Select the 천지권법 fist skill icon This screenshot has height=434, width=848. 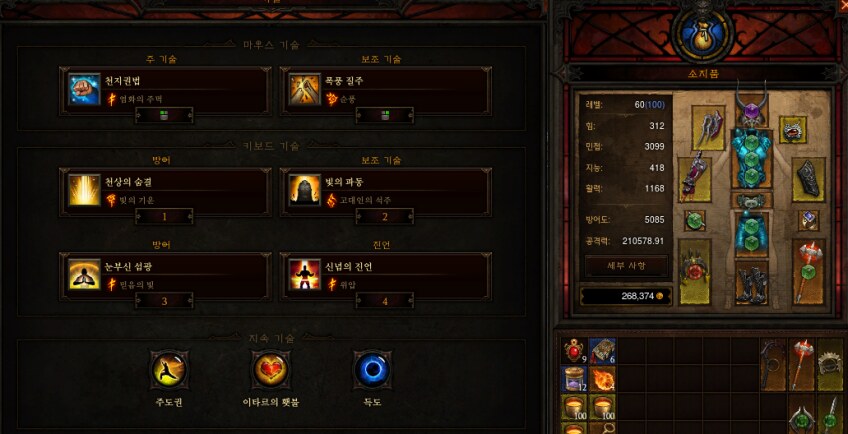pos(84,89)
